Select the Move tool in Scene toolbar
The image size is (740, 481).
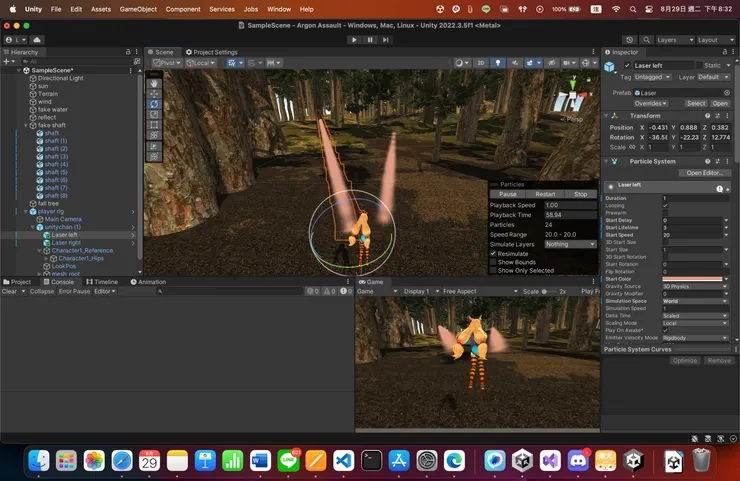pyautogui.click(x=154, y=93)
